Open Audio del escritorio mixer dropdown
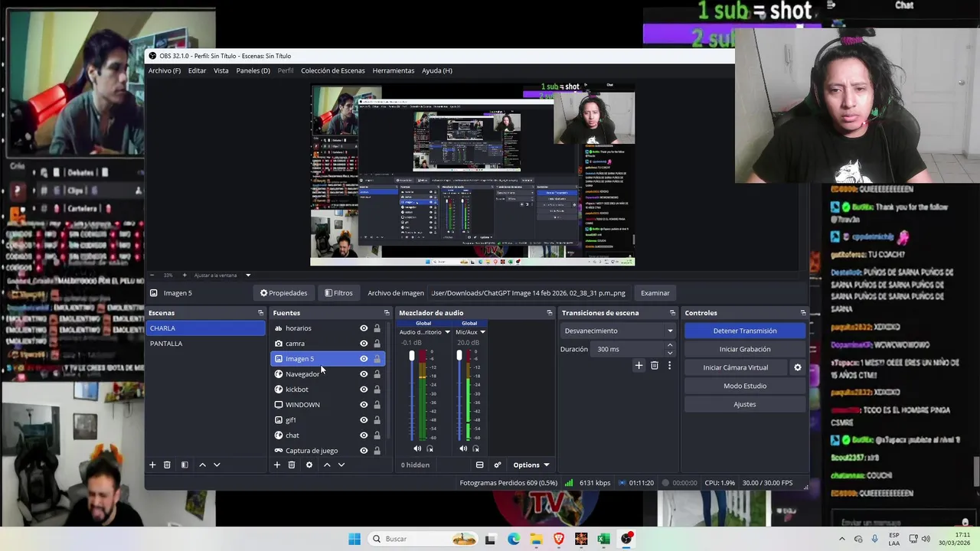980x551 pixels. pos(447,332)
